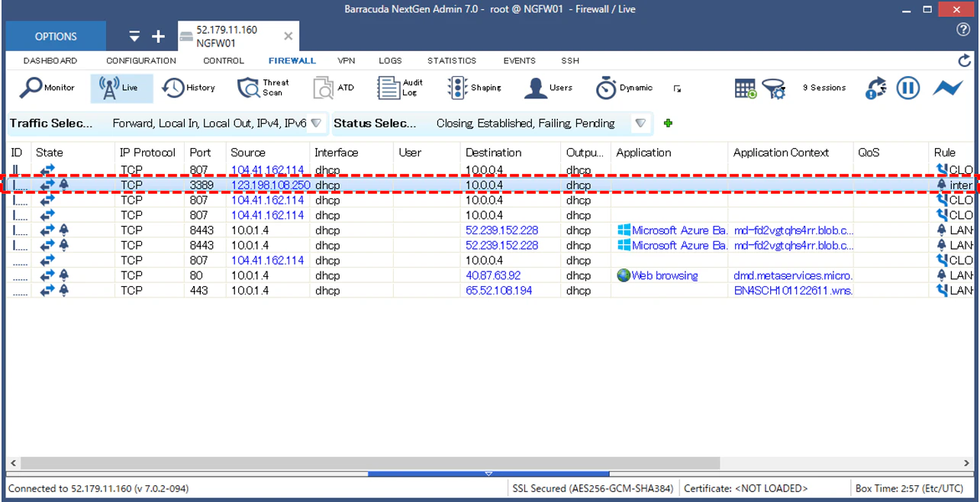Open the CONFIGURATION tab
Viewport: 980px width, 502px height.
coord(141,61)
